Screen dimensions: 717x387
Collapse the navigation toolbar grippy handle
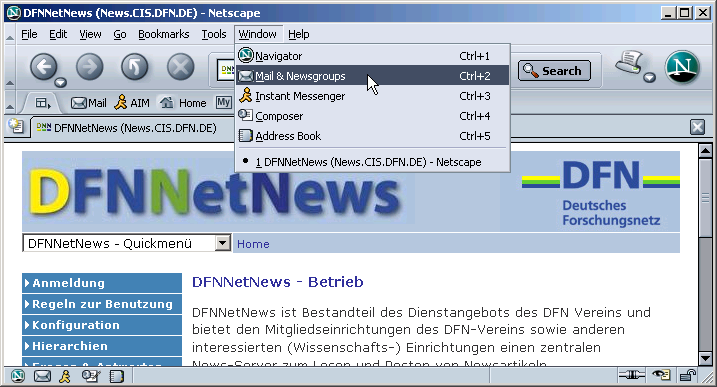[10, 68]
